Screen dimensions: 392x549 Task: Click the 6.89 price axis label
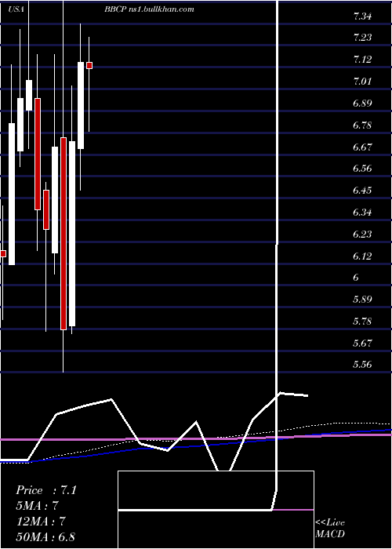[x=362, y=104]
